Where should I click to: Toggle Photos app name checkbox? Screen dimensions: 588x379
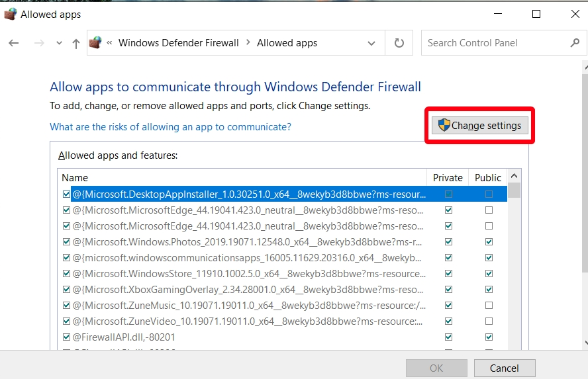tap(66, 242)
